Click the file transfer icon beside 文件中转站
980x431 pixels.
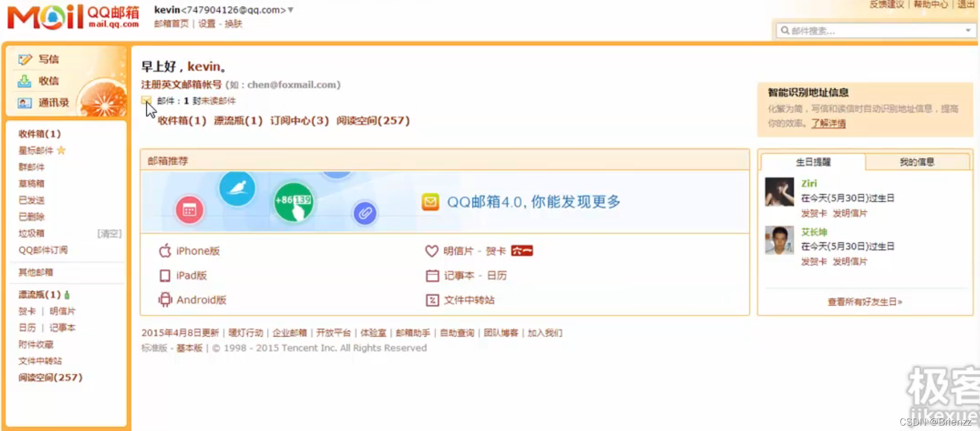432,300
